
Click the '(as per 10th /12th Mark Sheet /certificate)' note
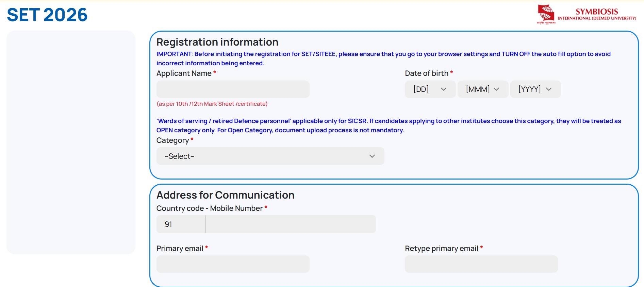(212, 104)
